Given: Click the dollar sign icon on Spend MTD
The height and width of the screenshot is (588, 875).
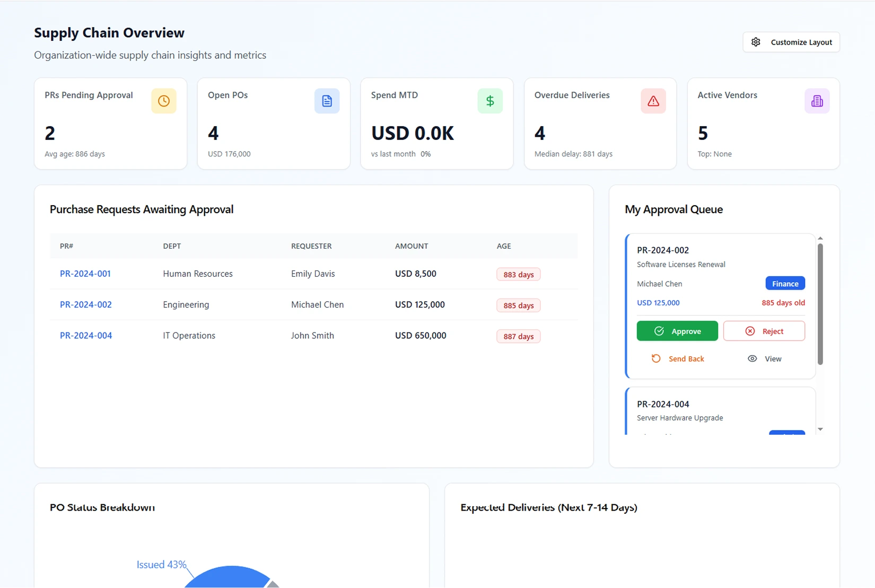Looking at the screenshot, I should coord(490,101).
